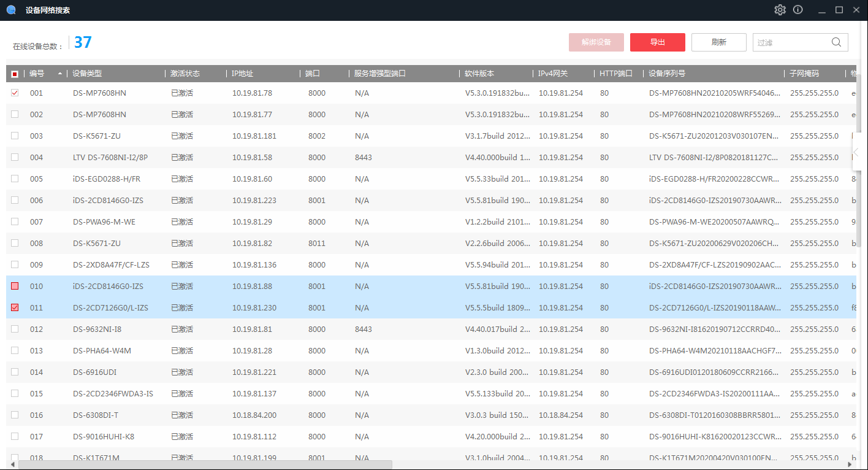Open the settings gear icon

[780, 10]
